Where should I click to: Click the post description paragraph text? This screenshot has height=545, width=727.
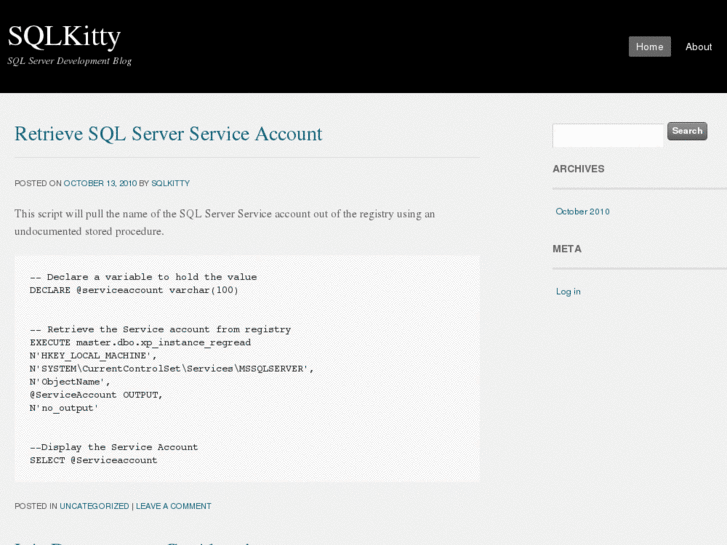[224, 222]
